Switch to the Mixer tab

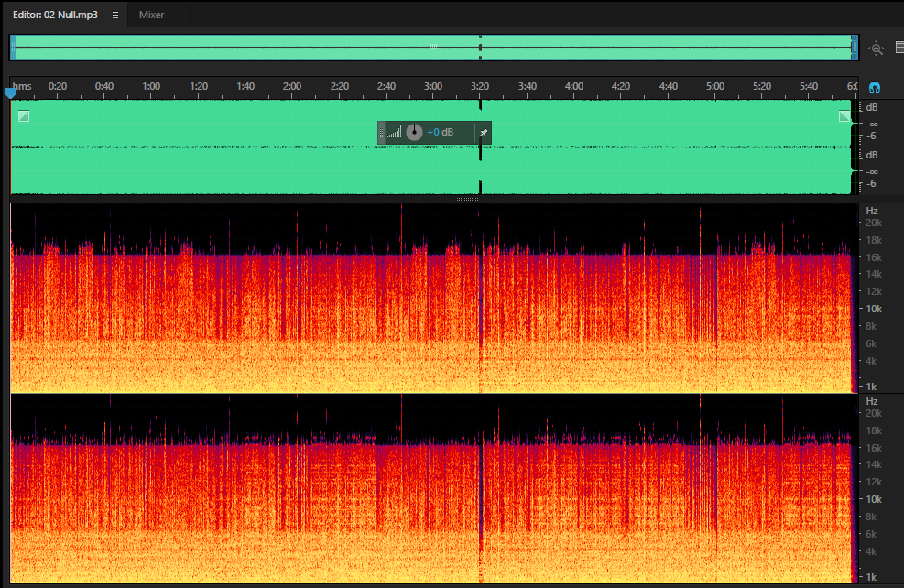tap(152, 15)
